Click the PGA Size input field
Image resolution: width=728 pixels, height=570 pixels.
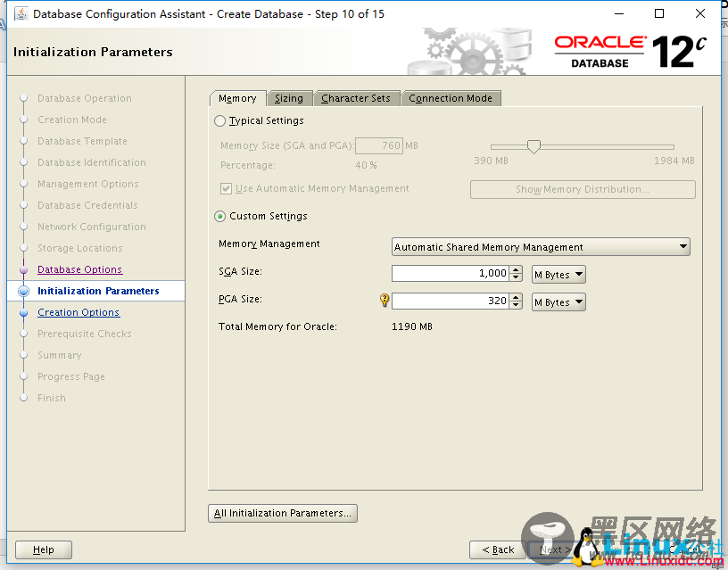(x=451, y=301)
